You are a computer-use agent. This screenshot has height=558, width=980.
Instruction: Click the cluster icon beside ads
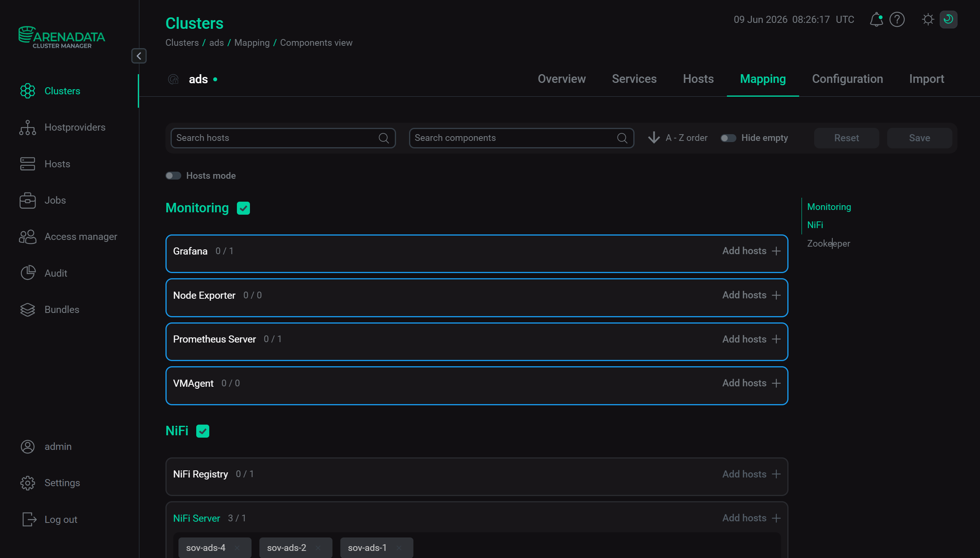click(173, 79)
